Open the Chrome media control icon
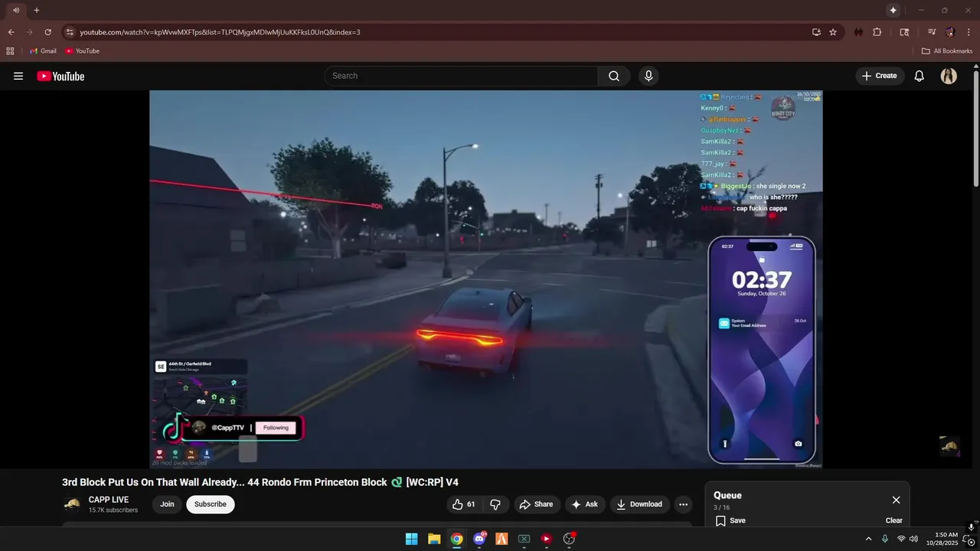This screenshot has width=980, height=551. click(932, 32)
